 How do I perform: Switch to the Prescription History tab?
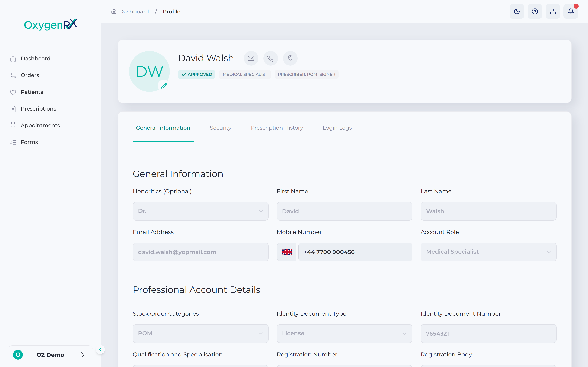(x=277, y=128)
